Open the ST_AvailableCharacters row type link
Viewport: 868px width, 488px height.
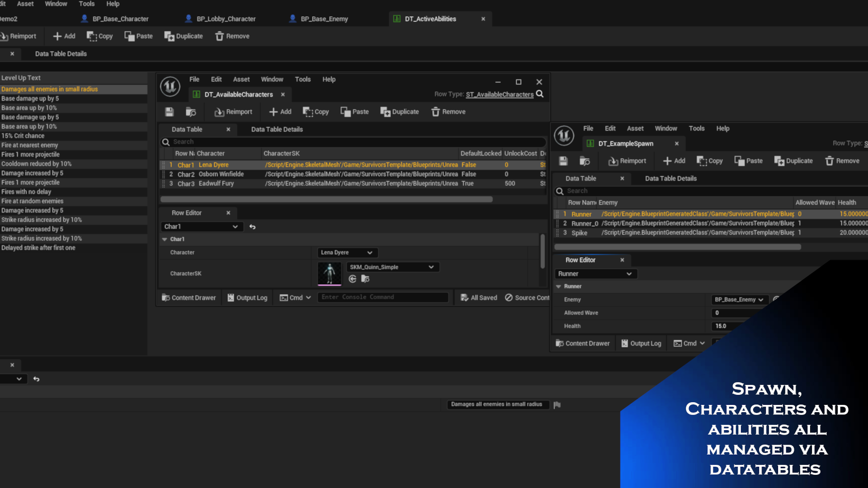(x=500, y=94)
